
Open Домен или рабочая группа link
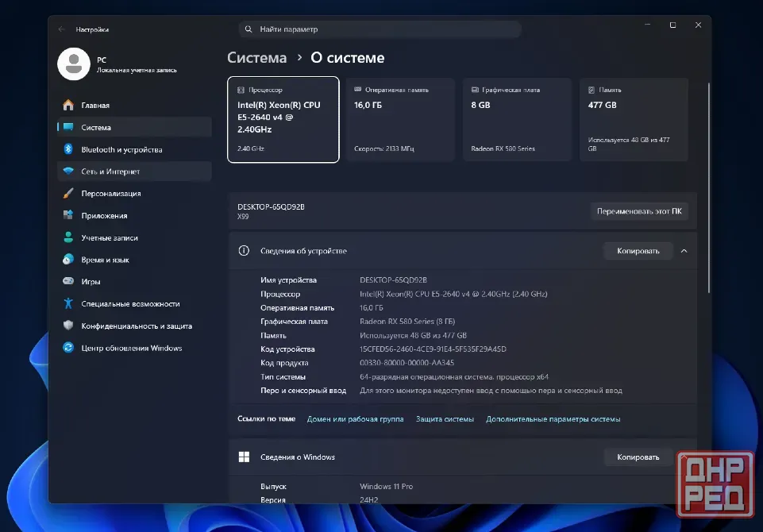355,419
